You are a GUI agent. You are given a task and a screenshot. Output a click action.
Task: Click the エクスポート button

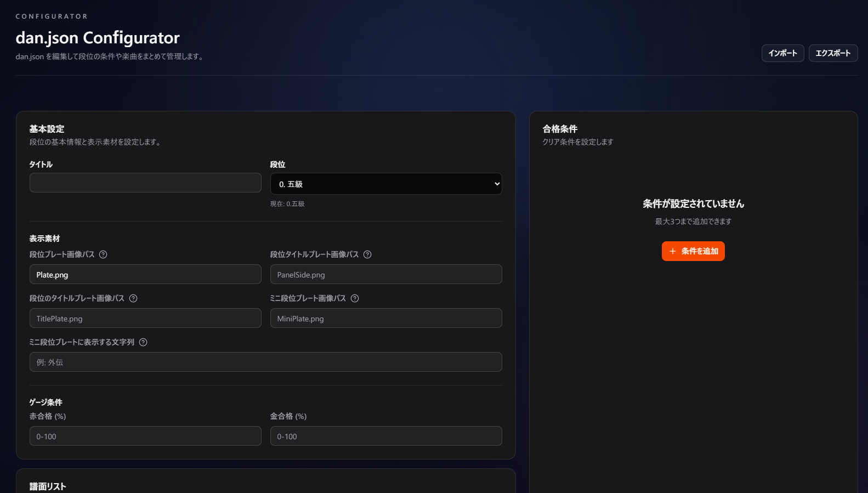pos(833,53)
